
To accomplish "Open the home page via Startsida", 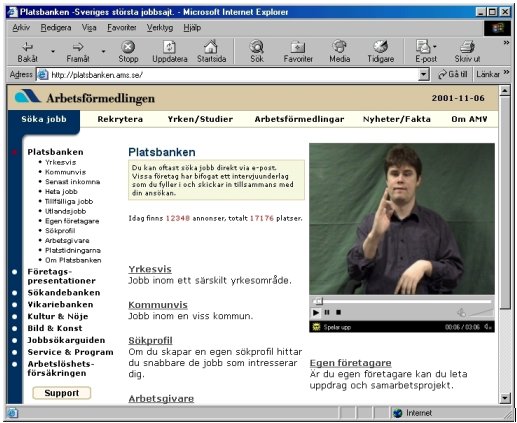I will click(x=211, y=52).
